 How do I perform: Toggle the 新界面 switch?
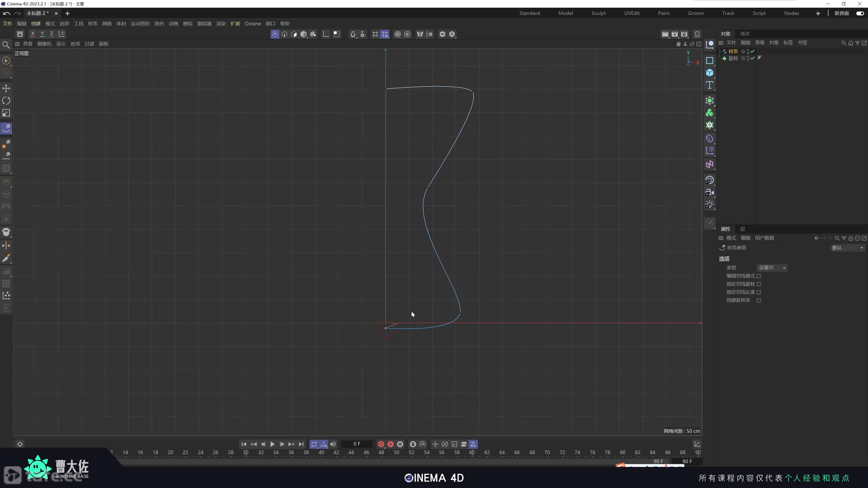(860, 13)
